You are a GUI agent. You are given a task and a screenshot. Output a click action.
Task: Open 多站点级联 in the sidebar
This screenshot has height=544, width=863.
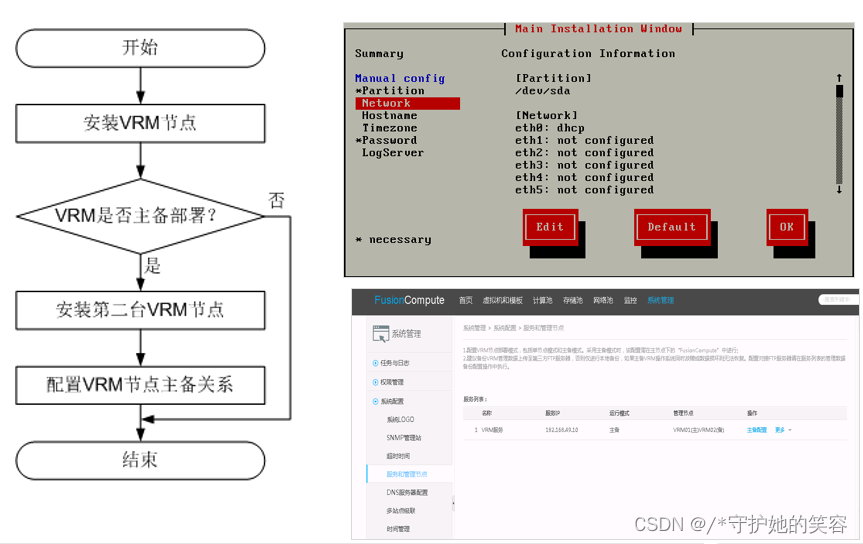tap(401, 511)
